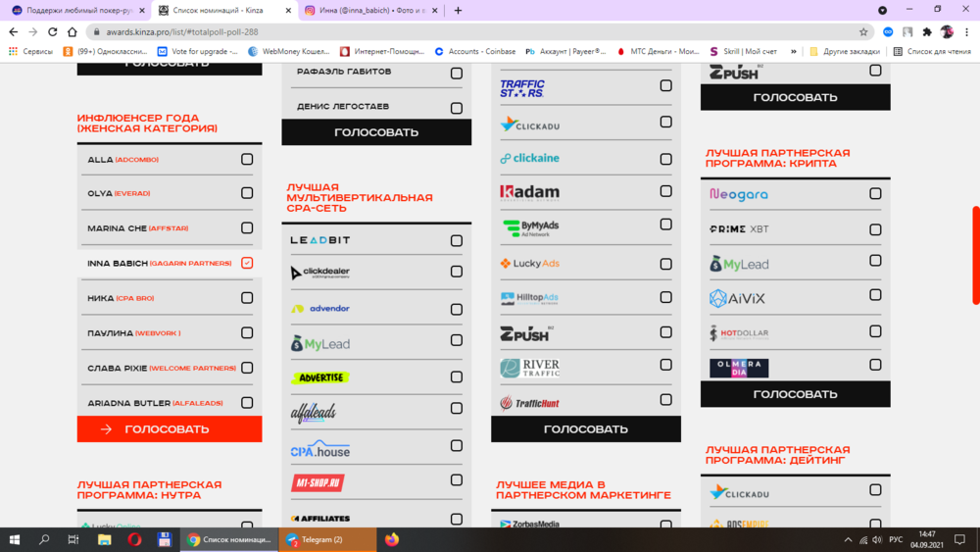Open the taskbar volume control
The image size is (980, 552).
[x=877, y=539]
